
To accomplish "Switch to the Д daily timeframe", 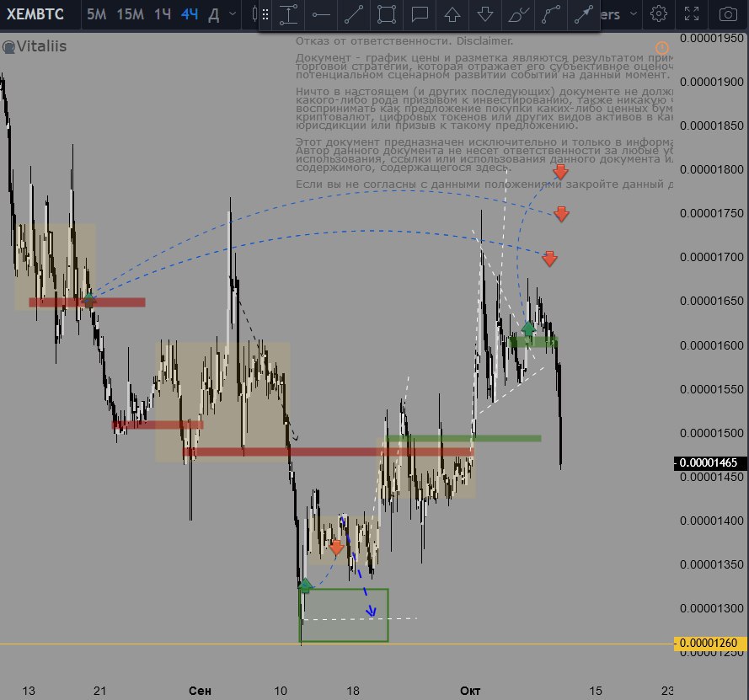I will (213, 15).
